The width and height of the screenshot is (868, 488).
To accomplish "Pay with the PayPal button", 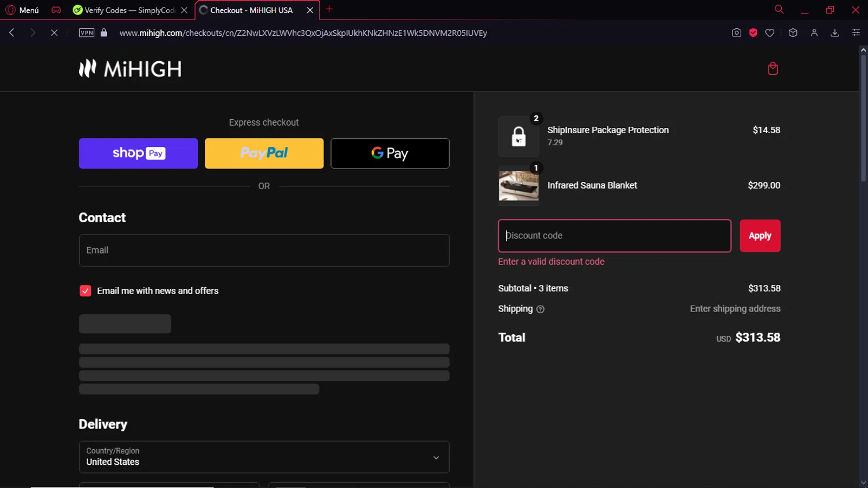I will (x=264, y=153).
